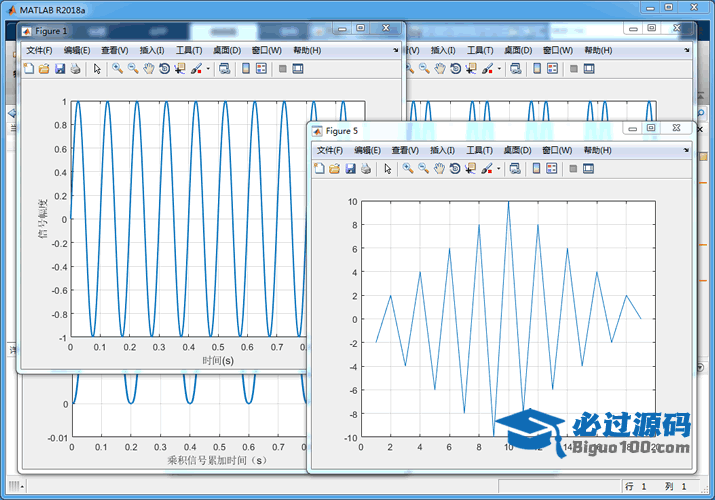Open 查看(V) menu in Figure 5
Image resolution: width=715 pixels, height=500 pixels.
(x=405, y=150)
